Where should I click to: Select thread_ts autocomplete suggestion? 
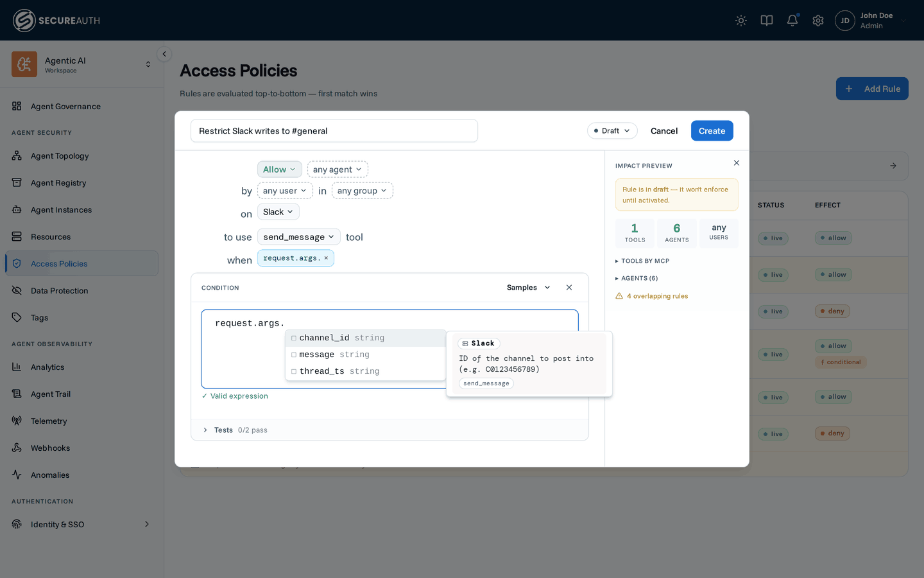coord(366,371)
